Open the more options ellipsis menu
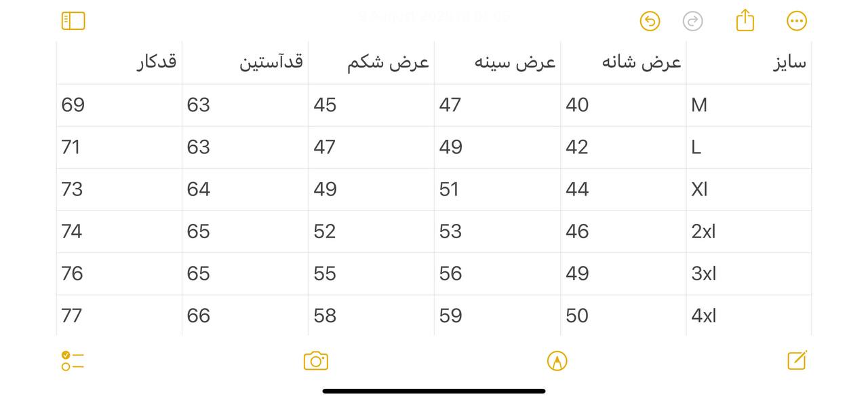Screen dimensions: 868x401 pos(797,21)
